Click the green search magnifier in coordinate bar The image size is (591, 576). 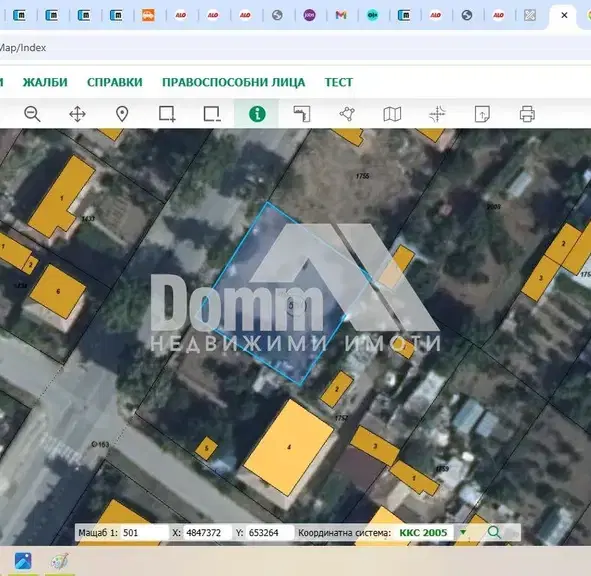(494, 532)
